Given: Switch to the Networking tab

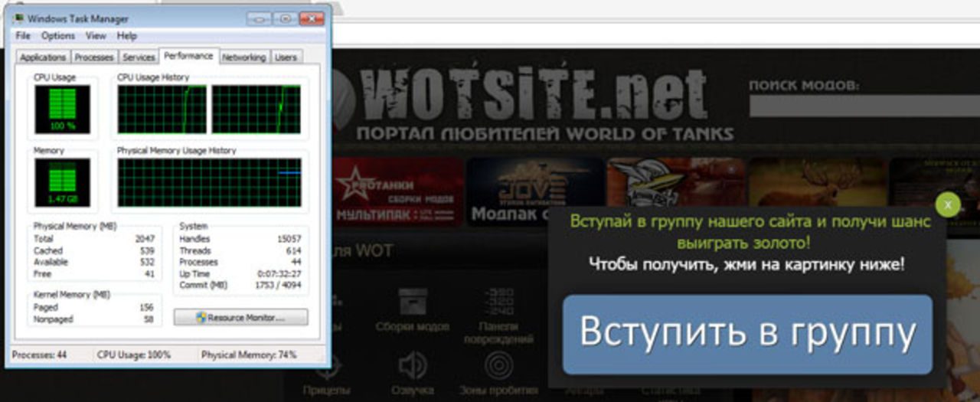Looking at the screenshot, I should coord(244,57).
